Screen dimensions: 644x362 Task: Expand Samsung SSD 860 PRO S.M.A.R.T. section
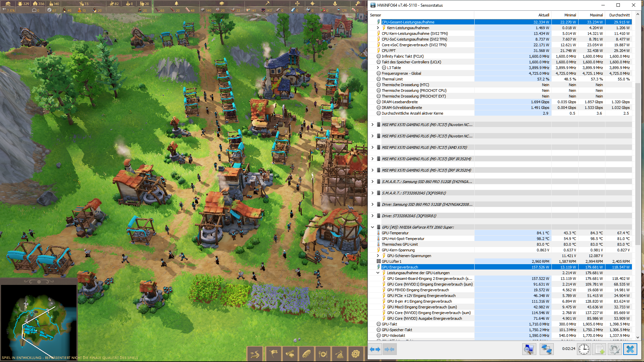(372, 182)
